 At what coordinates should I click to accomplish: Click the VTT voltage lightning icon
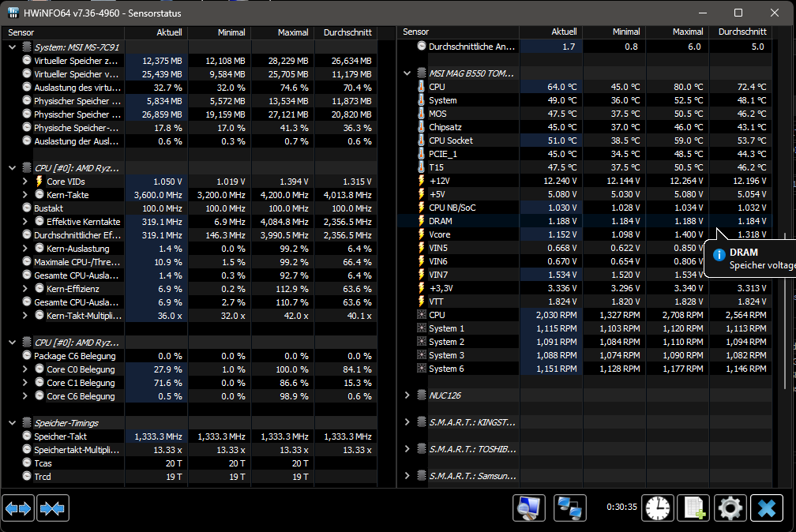pyautogui.click(x=421, y=301)
